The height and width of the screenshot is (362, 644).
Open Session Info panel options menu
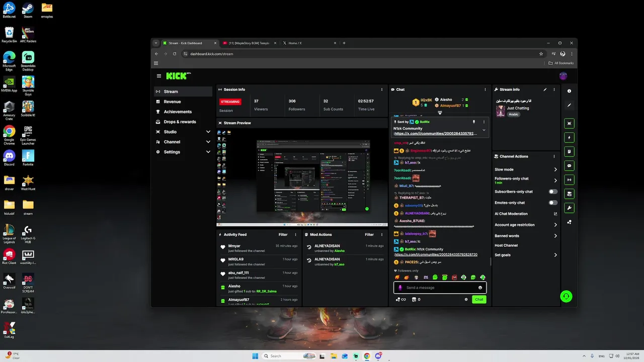(382, 89)
